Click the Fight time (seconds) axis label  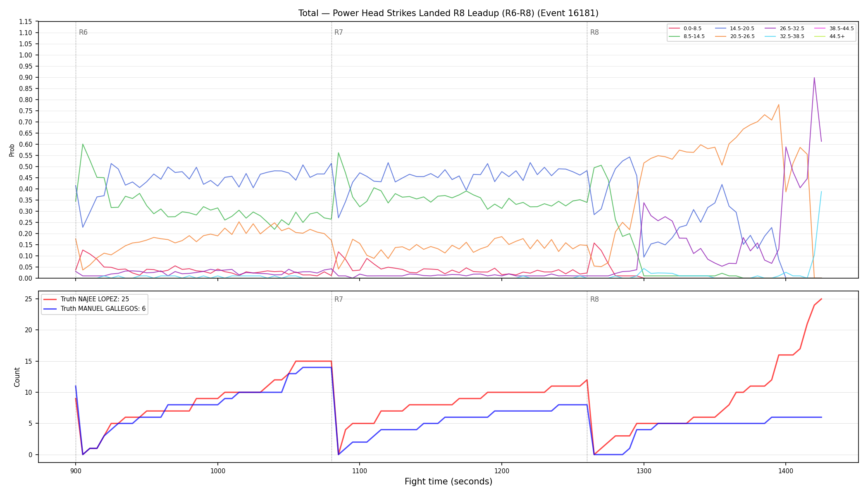point(448,482)
